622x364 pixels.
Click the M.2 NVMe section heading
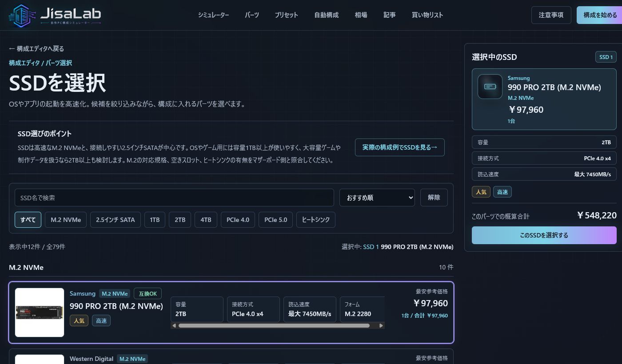[x=26, y=268]
